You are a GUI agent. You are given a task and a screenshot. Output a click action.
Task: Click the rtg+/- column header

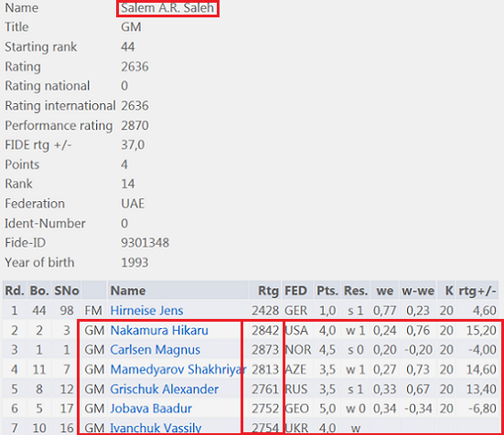coord(477,291)
